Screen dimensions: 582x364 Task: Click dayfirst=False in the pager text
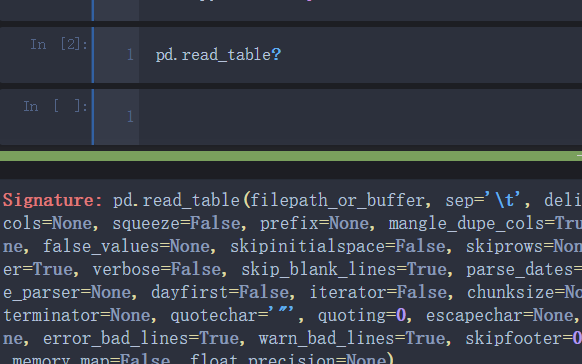coord(220,292)
